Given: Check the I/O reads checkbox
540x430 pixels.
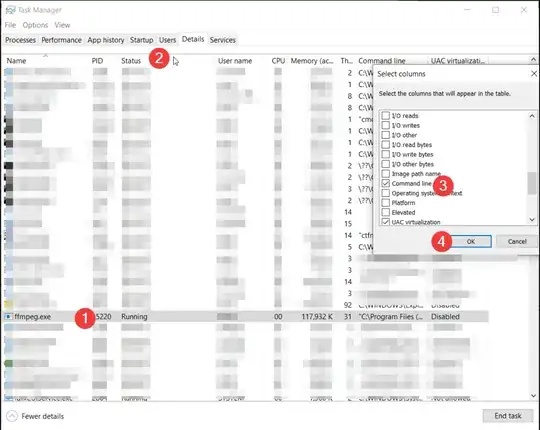Looking at the screenshot, I should coord(386,115).
